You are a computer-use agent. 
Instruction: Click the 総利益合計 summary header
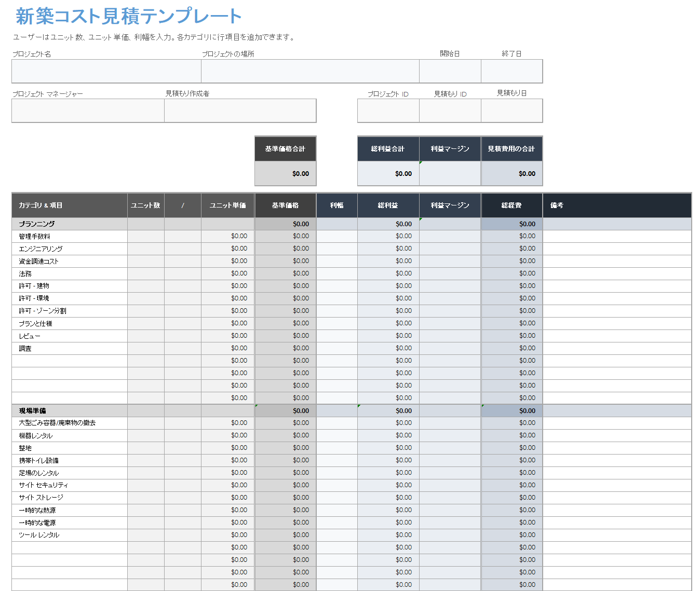tap(388, 149)
